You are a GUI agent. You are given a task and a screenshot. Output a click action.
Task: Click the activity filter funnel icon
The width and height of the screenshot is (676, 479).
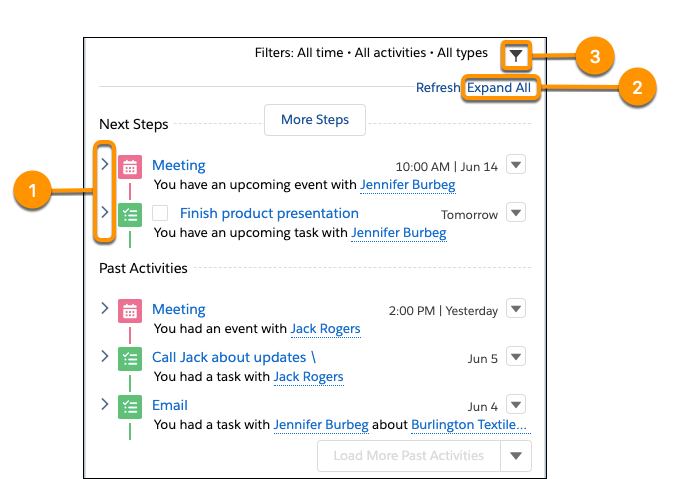pyautogui.click(x=515, y=56)
